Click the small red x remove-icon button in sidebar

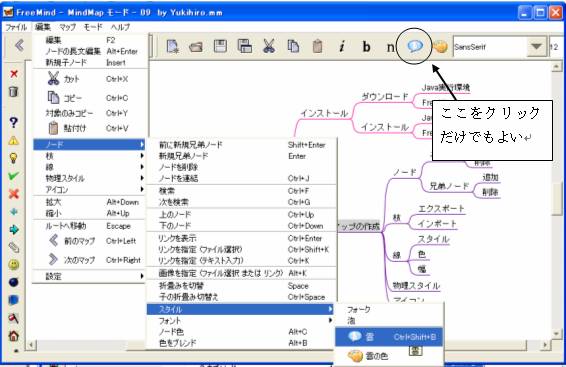click(14, 74)
